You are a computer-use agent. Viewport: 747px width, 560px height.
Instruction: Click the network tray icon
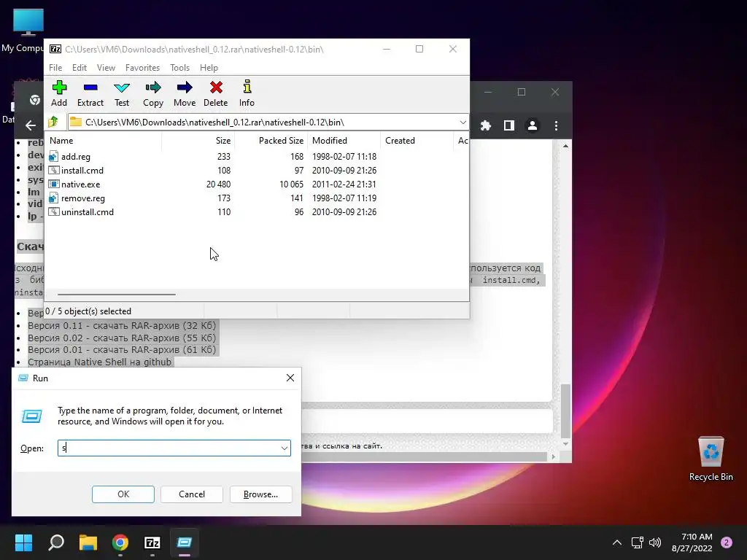[x=637, y=542]
